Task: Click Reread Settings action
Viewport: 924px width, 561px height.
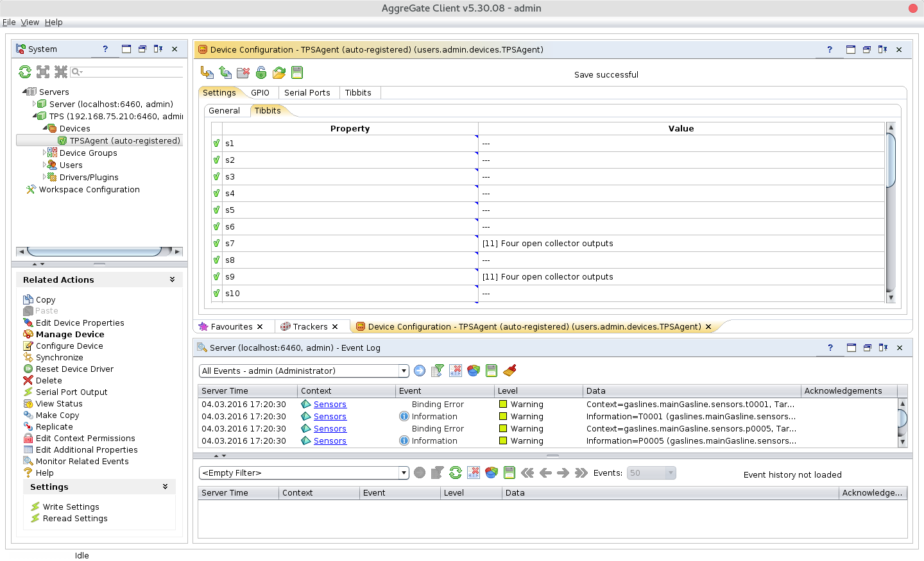Action: tap(75, 518)
